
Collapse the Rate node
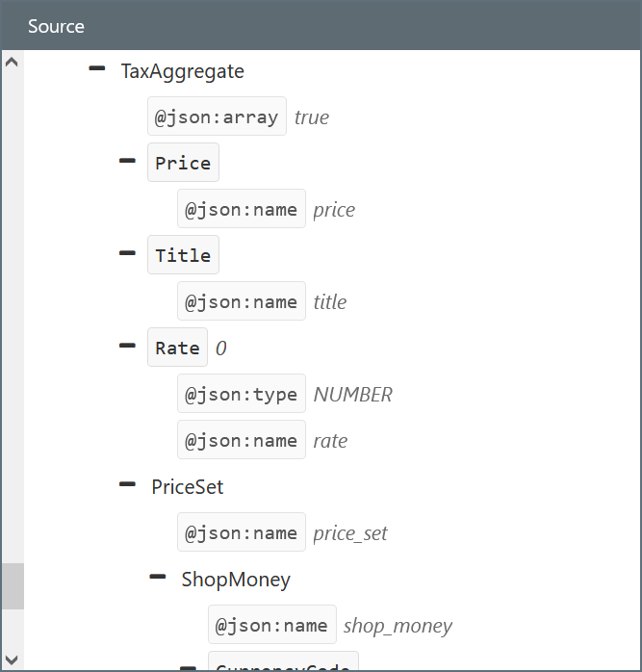pyautogui.click(x=127, y=347)
